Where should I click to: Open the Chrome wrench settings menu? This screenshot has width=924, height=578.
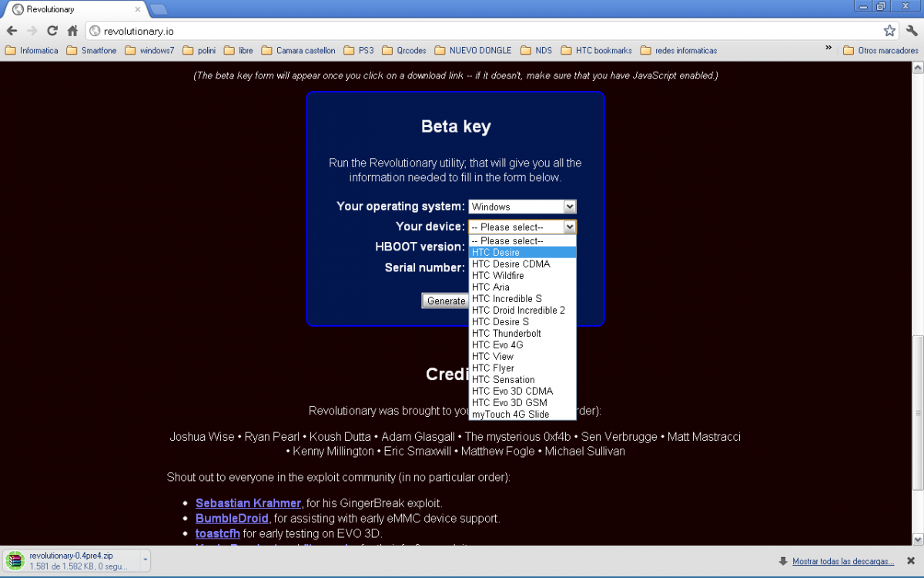click(912, 31)
